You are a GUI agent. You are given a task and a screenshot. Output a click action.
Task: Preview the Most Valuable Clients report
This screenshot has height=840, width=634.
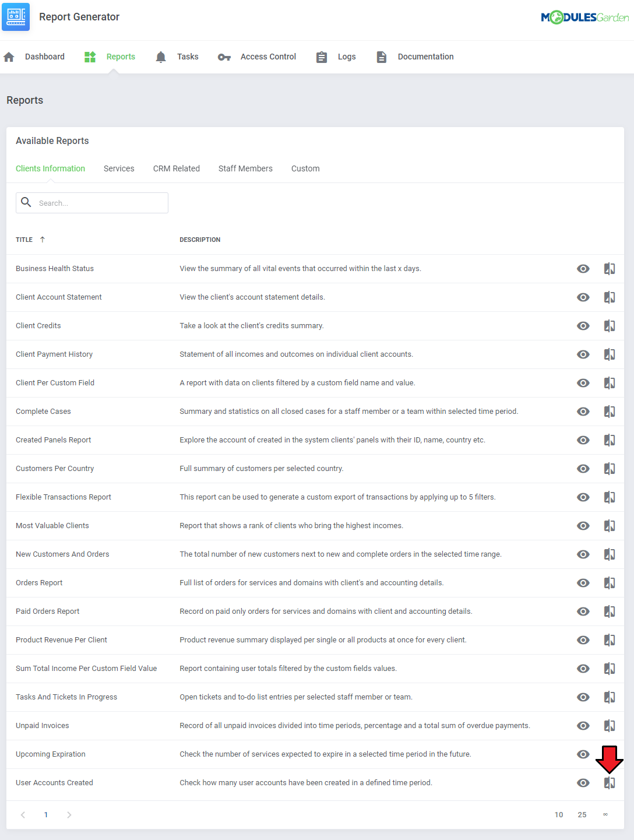click(583, 526)
